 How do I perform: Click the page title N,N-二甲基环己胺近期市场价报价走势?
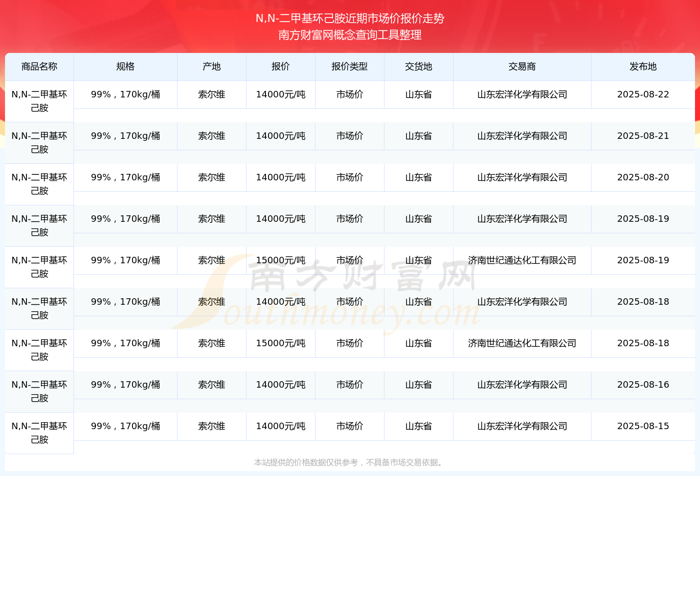350,18
